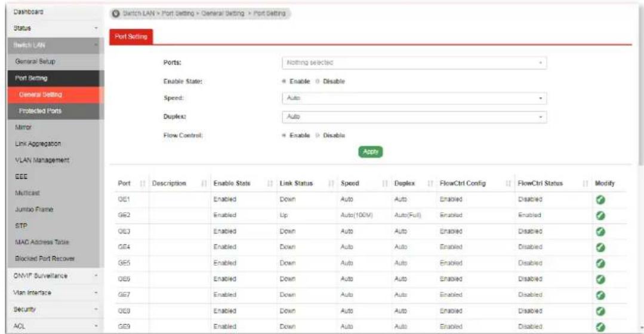The height and width of the screenshot is (334, 644).
Task: Switch to the Port Setting tab
Action: pos(131,36)
